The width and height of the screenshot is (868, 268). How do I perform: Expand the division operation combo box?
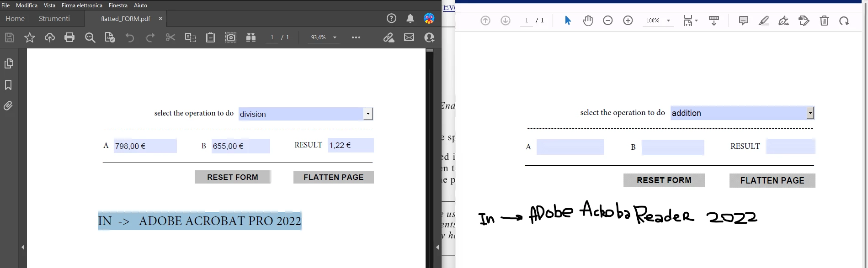368,114
